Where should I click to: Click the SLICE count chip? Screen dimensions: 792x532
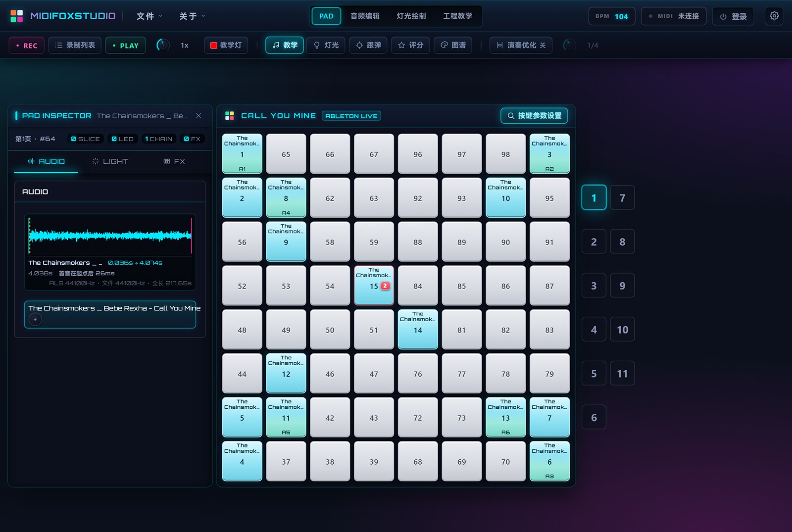85,139
